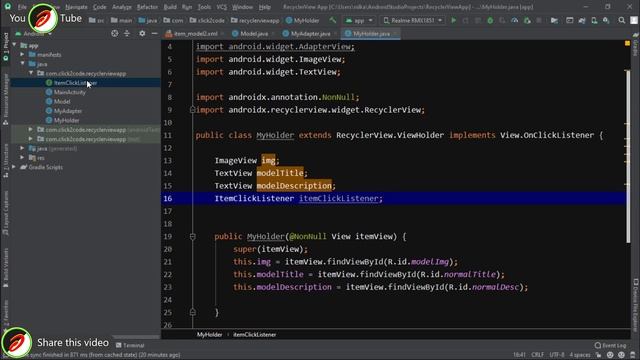Switch to item_model2.xml tab
Screen dimensions: 640x360
click(x=195, y=33)
